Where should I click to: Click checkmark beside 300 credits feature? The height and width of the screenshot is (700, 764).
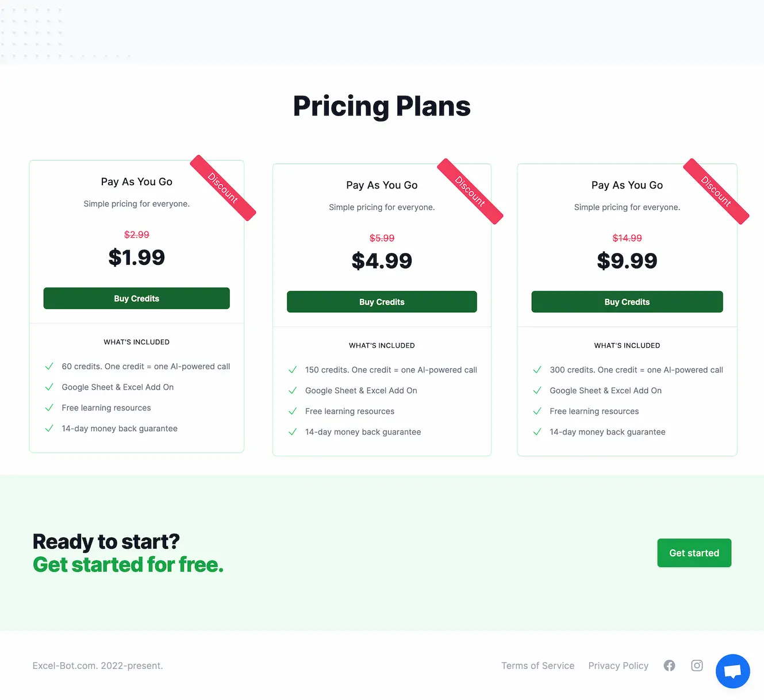coord(538,370)
